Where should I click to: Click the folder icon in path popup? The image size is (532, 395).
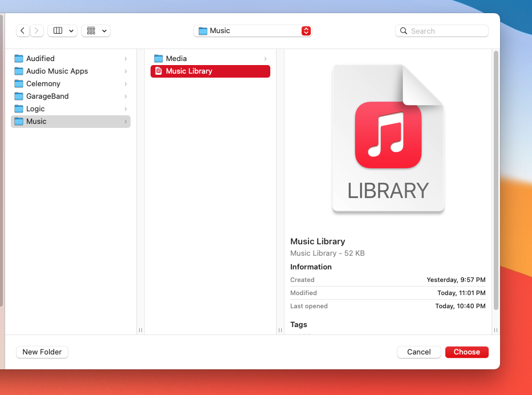click(x=203, y=31)
